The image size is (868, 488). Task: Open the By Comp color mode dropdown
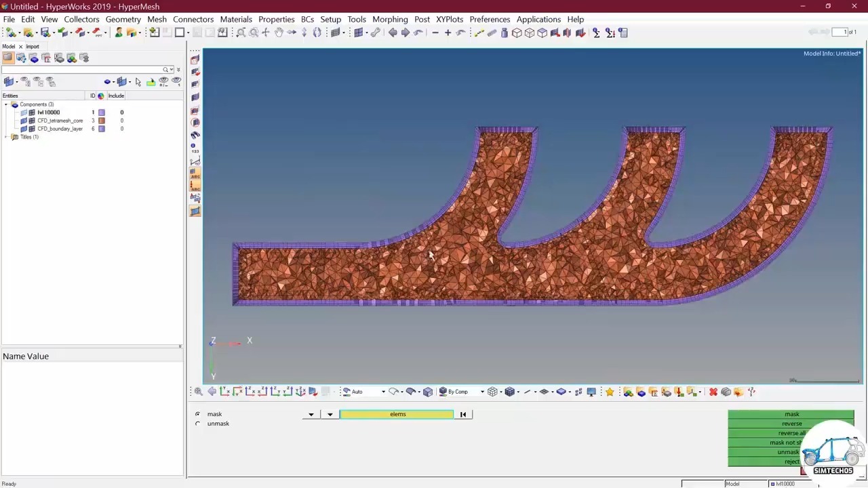point(482,392)
